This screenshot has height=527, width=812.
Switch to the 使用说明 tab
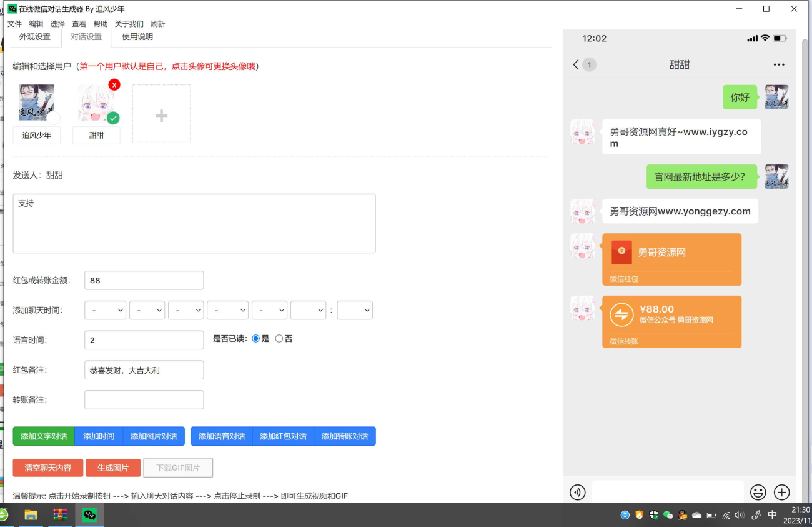tap(137, 37)
